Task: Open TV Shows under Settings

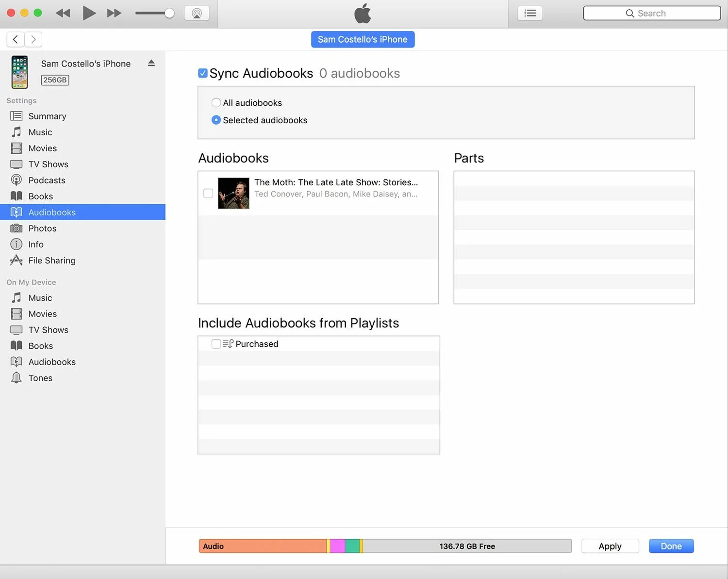Action: 83,164
